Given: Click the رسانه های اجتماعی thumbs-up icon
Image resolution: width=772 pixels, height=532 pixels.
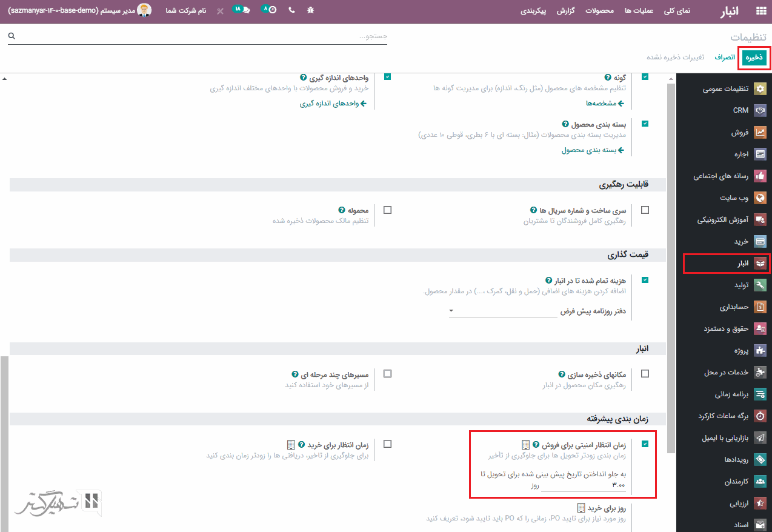Looking at the screenshot, I should 760,176.
